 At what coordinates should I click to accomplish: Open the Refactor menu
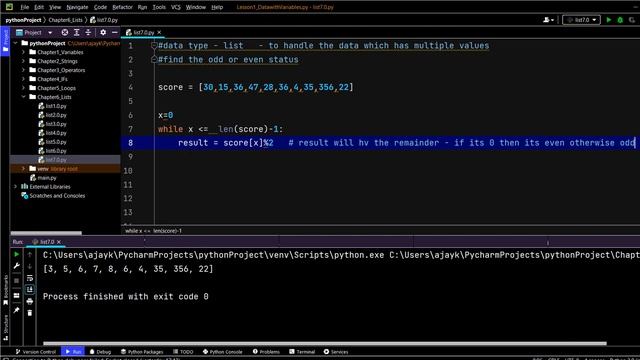click(122, 7)
